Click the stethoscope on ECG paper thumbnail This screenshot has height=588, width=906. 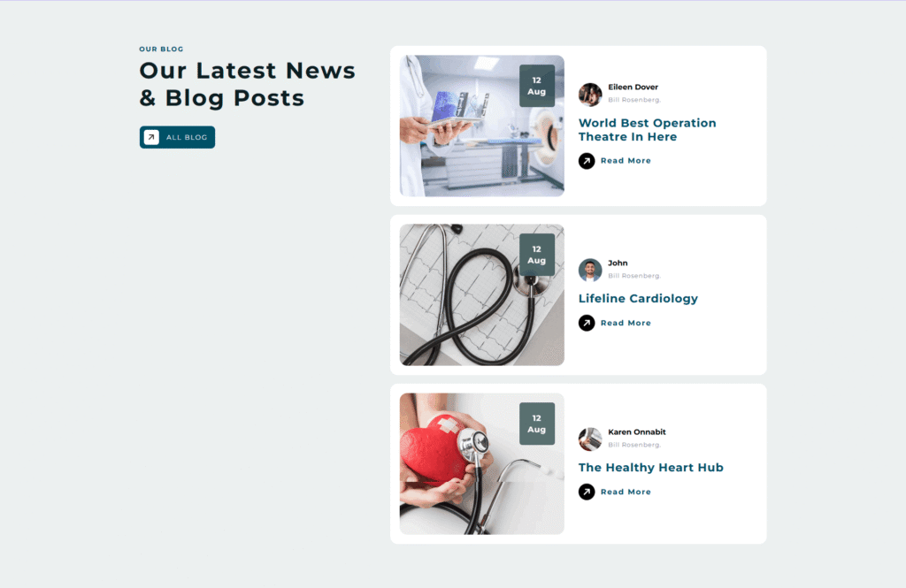tap(482, 294)
